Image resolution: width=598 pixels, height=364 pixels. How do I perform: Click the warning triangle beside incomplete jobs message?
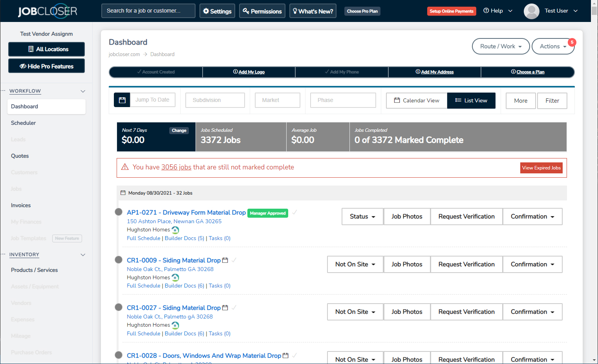(124, 167)
